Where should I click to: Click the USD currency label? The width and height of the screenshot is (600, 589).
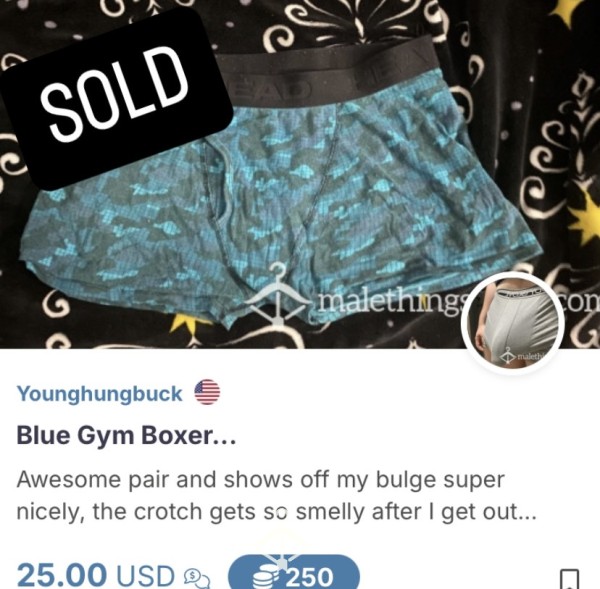tap(145, 576)
